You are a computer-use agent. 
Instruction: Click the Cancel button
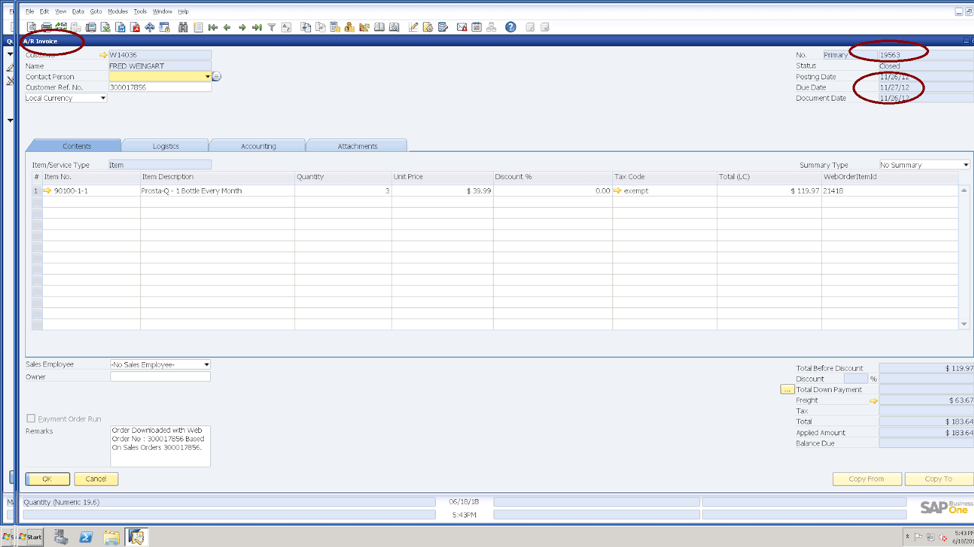coord(96,479)
